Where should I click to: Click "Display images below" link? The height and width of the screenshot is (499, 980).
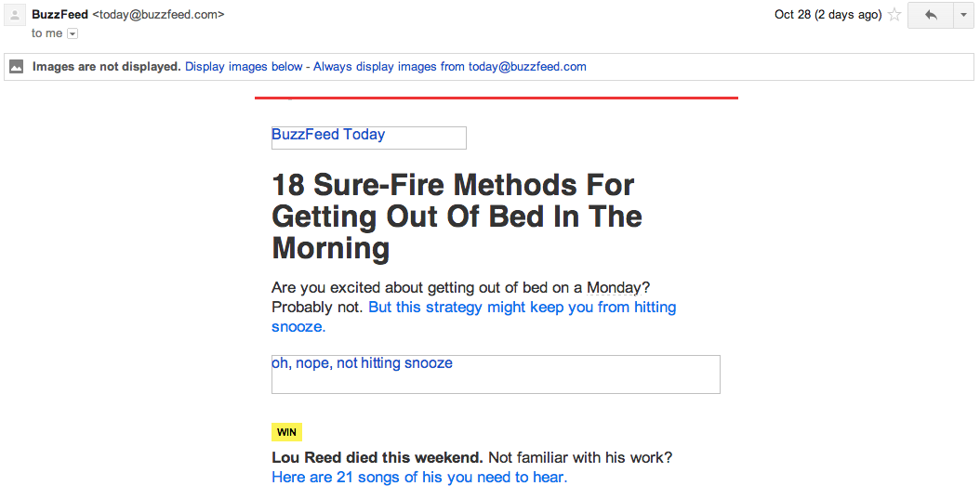point(244,67)
